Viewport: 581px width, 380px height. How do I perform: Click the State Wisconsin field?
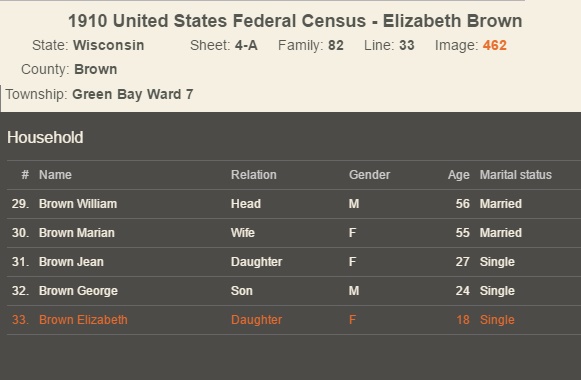point(88,45)
